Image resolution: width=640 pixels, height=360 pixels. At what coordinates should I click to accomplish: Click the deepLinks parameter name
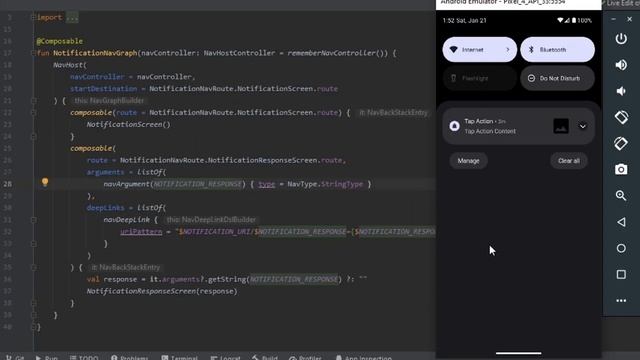pos(105,208)
